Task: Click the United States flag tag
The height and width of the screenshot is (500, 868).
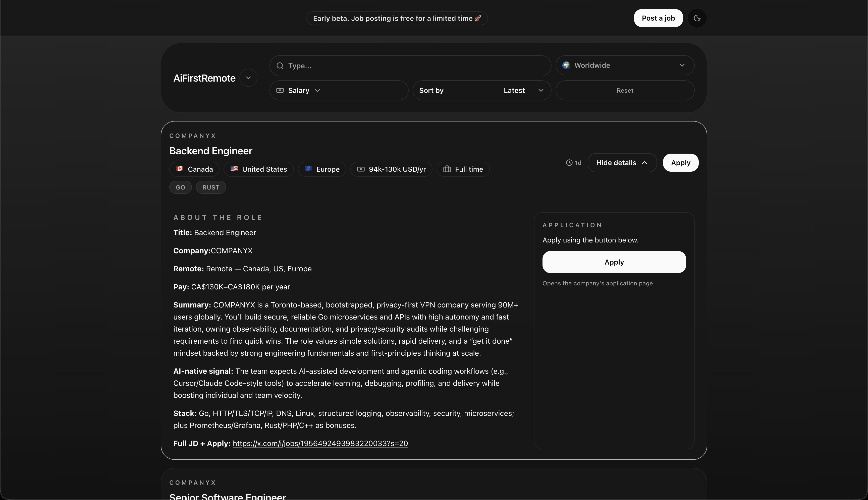Action: point(258,169)
